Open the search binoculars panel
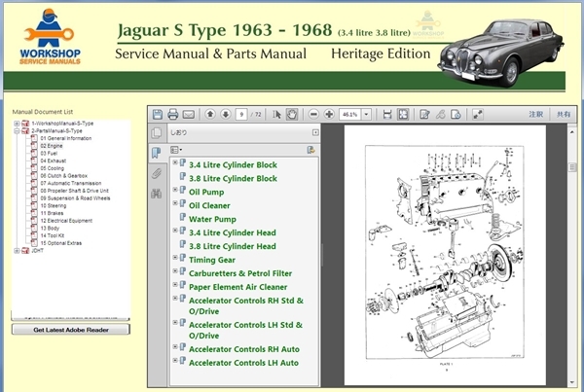This screenshot has width=584, height=392. coord(157,194)
